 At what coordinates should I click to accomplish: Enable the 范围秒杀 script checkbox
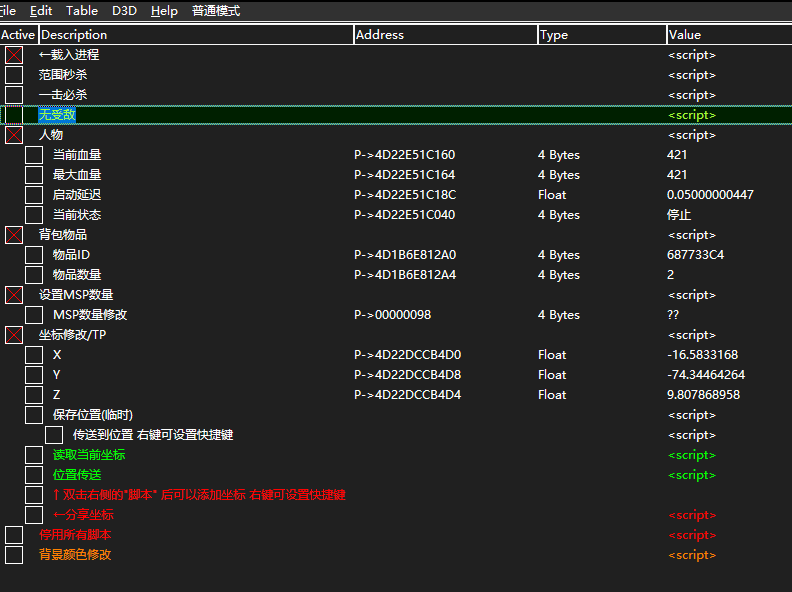pyautogui.click(x=14, y=75)
